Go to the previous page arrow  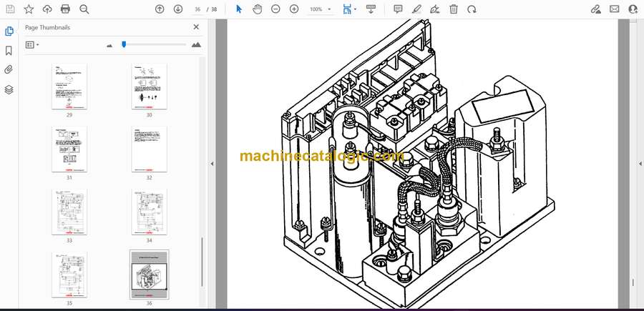pos(159,9)
